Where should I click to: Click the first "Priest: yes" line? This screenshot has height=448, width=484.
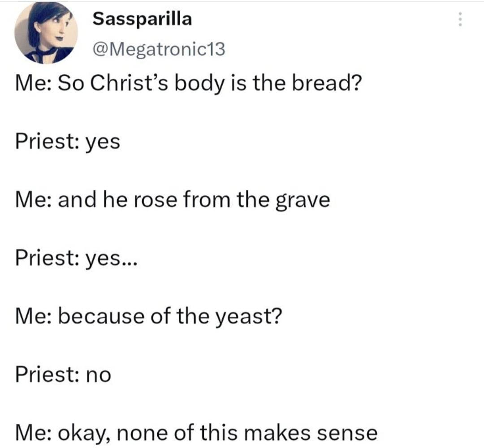[x=68, y=142]
